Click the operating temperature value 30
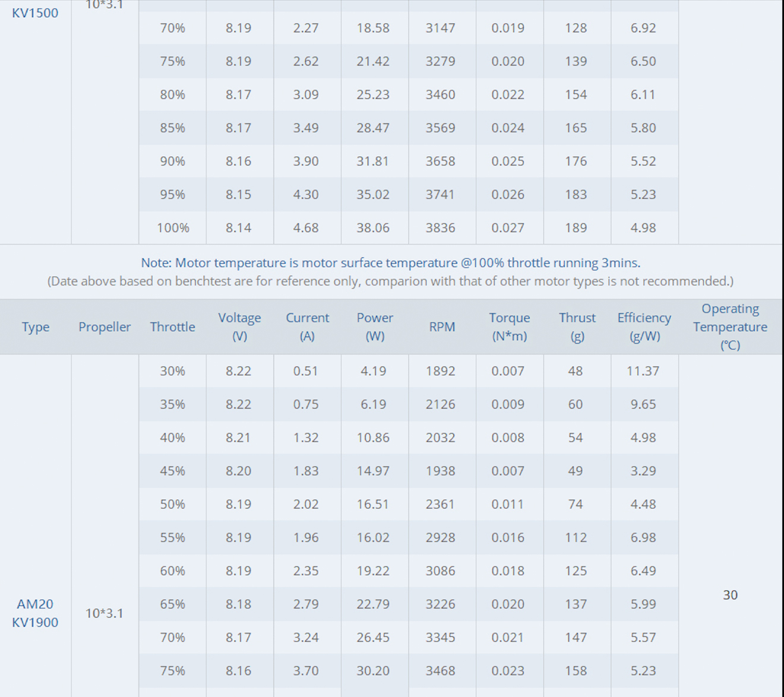 (730, 595)
